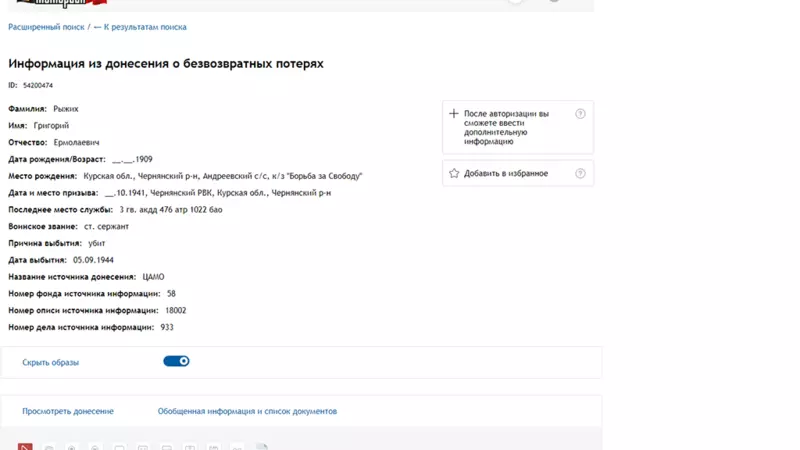The image size is (800, 450).
Task: Click the page icon ending viewer toolbar
Action: pos(262,447)
